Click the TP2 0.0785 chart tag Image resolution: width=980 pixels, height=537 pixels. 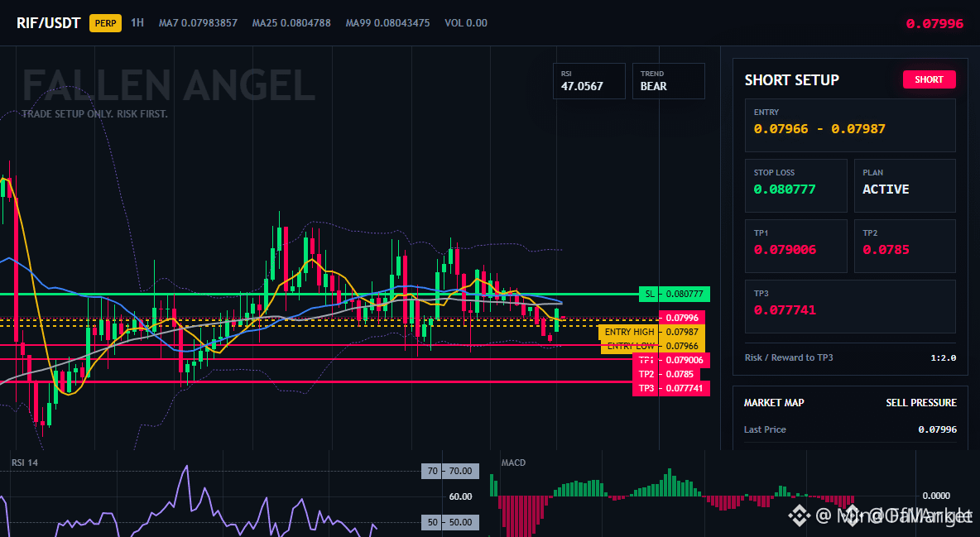coord(666,374)
